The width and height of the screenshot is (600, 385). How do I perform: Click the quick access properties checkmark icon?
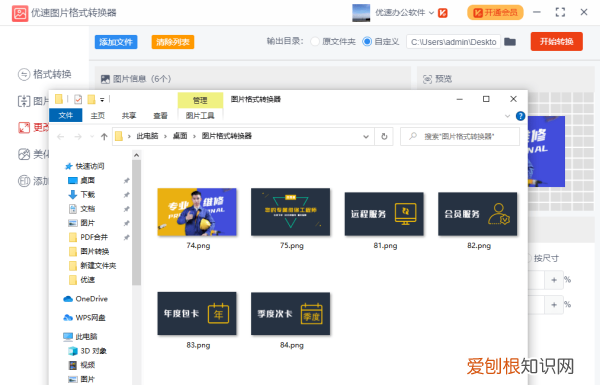point(78,100)
